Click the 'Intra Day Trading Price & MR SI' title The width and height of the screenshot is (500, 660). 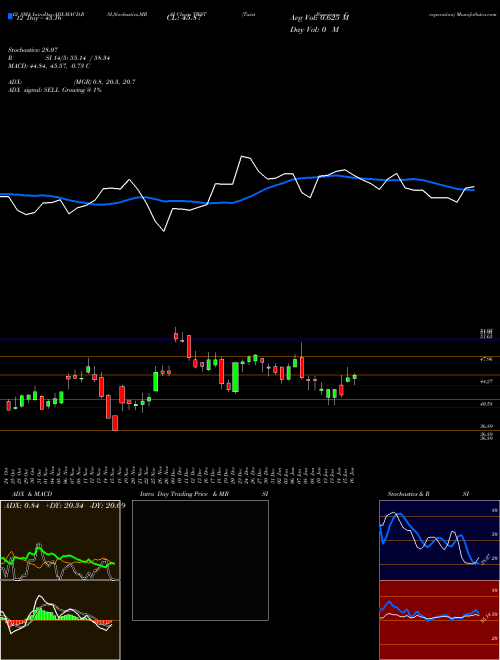pyautogui.click(x=204, y=494)
